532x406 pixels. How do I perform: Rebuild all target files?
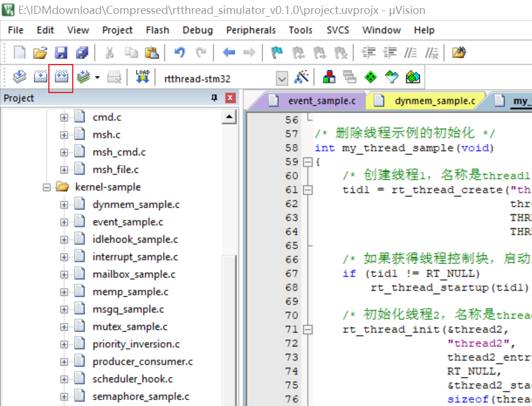(61, 77)
